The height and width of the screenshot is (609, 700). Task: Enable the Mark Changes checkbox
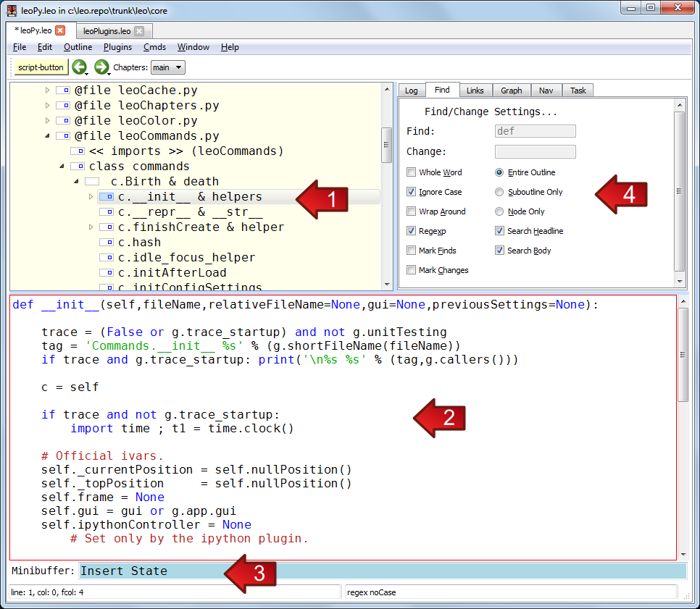[411, 270]
